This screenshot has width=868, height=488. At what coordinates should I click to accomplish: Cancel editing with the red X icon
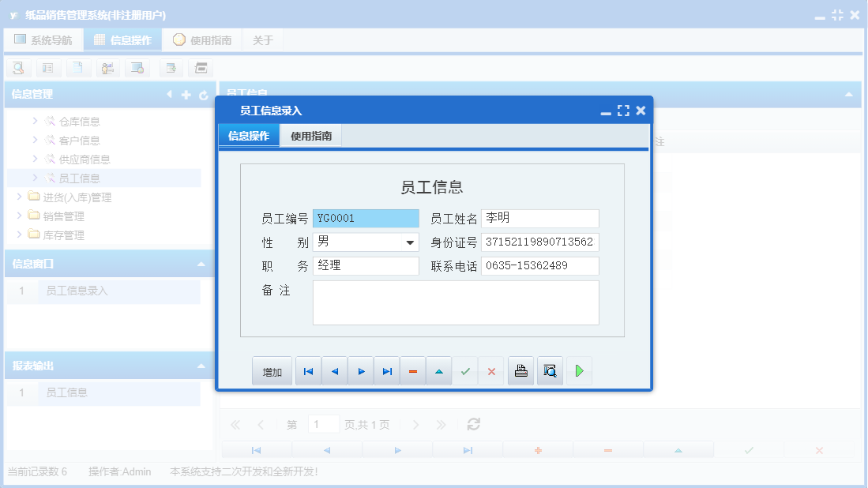pos(490,370)
